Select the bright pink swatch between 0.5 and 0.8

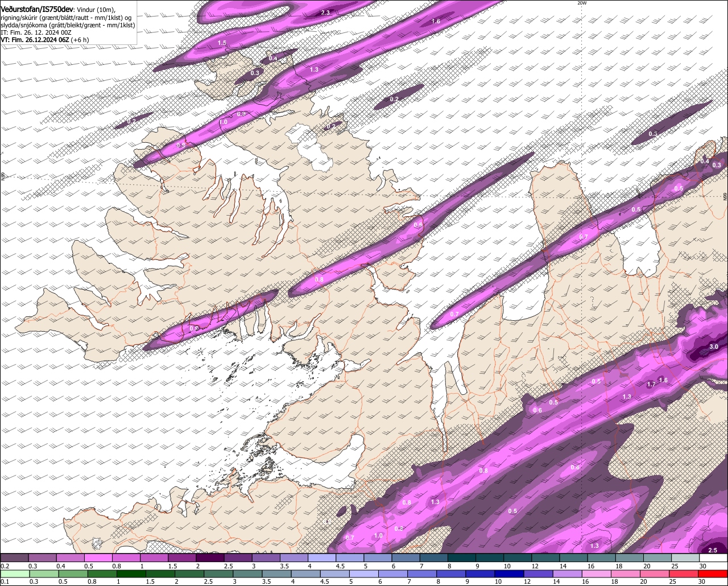click(98, 558)
